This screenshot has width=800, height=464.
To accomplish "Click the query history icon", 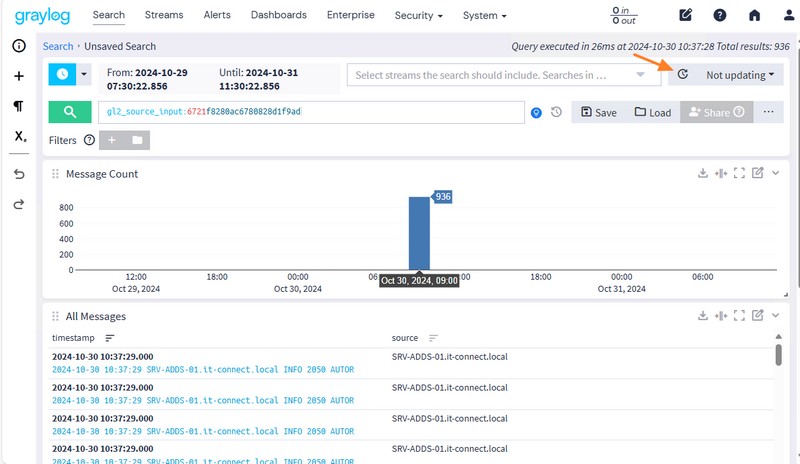I will 556,113.
